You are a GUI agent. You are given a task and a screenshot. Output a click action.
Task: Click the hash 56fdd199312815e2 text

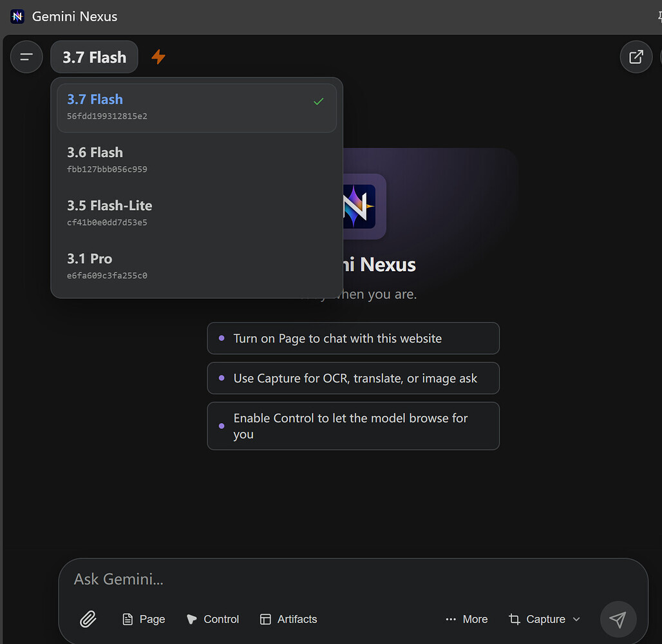tap(108, 116)
